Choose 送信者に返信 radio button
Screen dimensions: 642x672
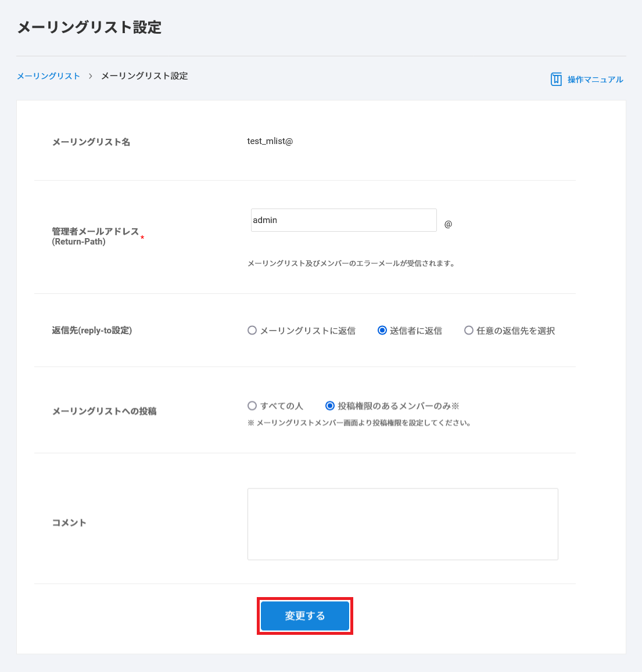click(382, 330)
